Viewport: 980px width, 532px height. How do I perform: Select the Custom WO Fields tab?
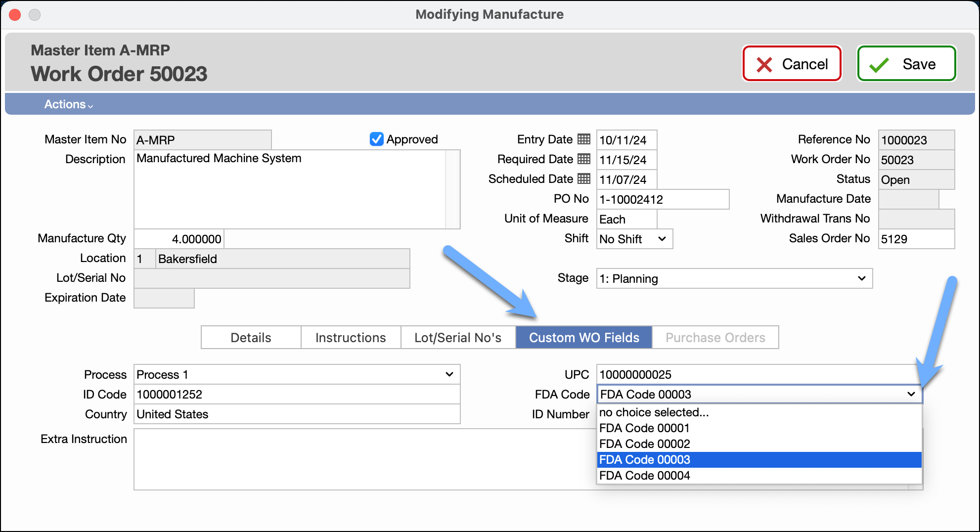coord(584,337)
